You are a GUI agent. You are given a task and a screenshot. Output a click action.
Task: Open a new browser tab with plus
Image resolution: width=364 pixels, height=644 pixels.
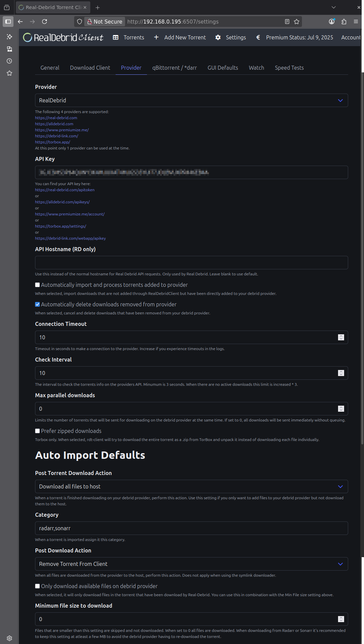tap(97, 7)
